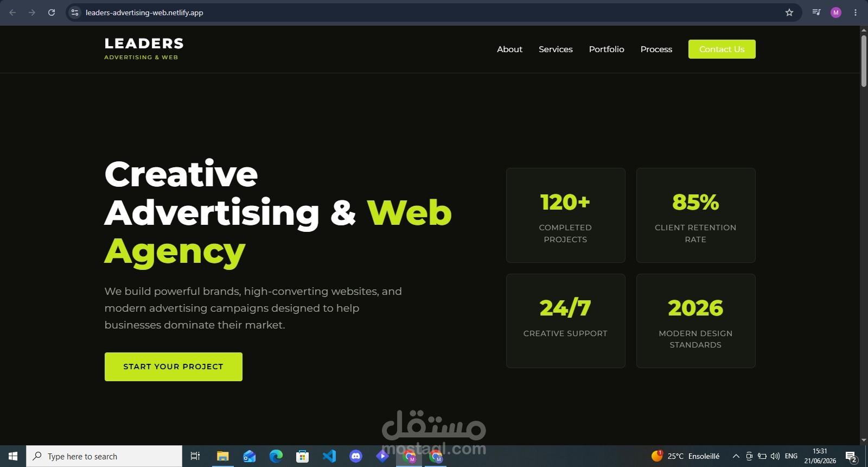Viewport: 868px width, 467px height.
Task: Open Task View on the taskbar
Action: [x=195, y=456]
